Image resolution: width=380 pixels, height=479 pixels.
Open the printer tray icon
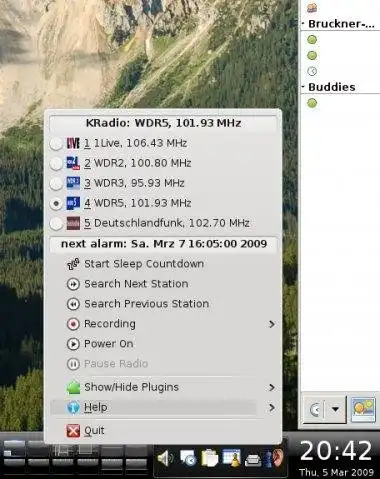[253, 460]
